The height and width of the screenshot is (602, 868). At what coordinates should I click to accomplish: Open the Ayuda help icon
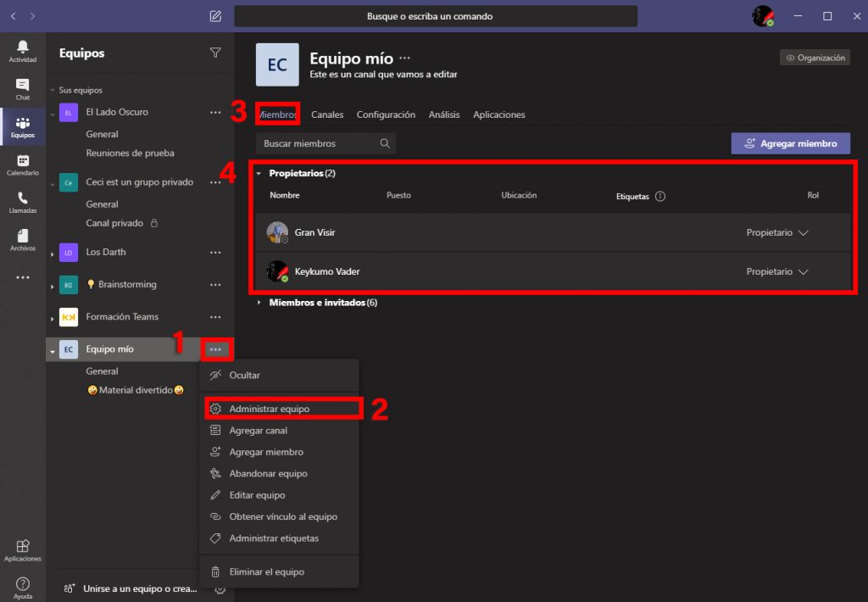tap(23, 587)
